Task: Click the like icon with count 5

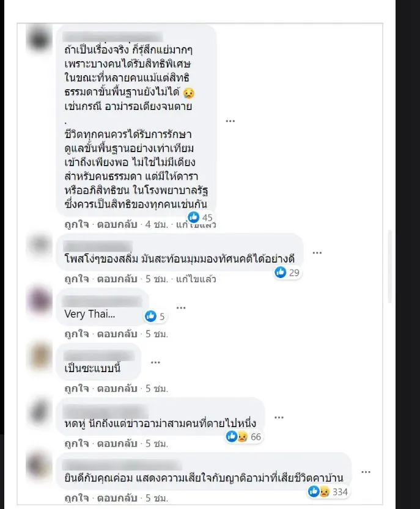Action: click(x=155, y=316)
